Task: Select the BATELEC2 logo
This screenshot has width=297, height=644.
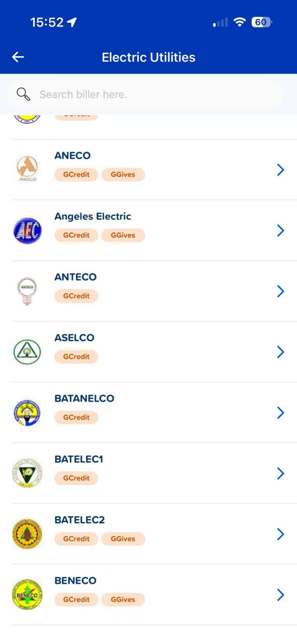Action: 27,534
